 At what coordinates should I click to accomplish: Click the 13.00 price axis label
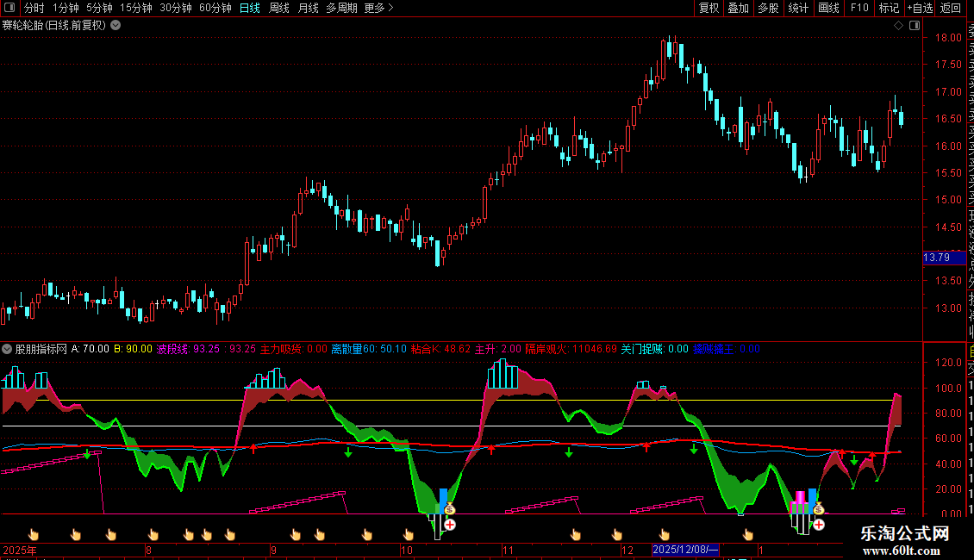[948, 308]
